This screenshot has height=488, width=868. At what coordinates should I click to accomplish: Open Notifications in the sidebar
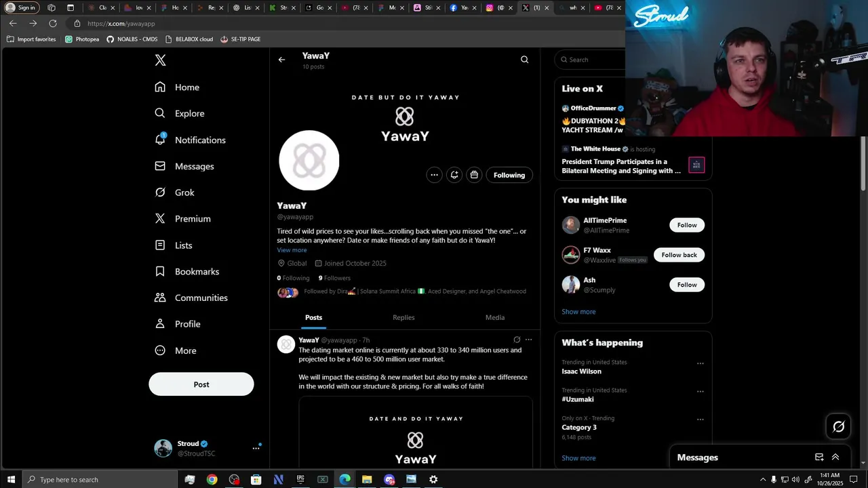point(190,140)
